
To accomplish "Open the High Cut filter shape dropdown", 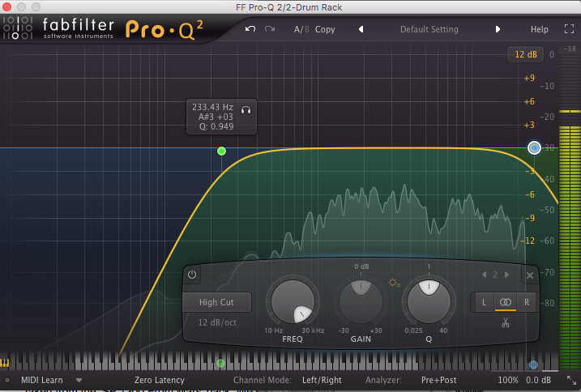I will point(217,302).
